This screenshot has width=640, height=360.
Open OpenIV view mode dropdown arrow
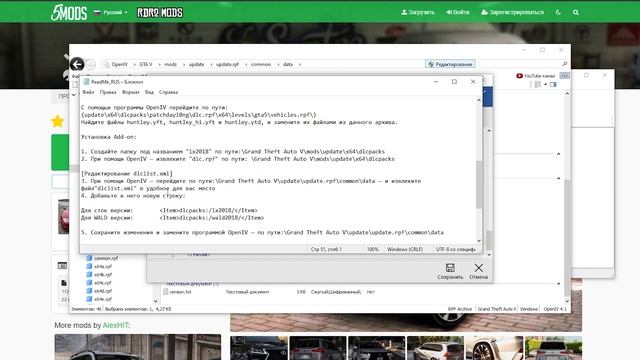pyautogui.click(x=545, y=84)
